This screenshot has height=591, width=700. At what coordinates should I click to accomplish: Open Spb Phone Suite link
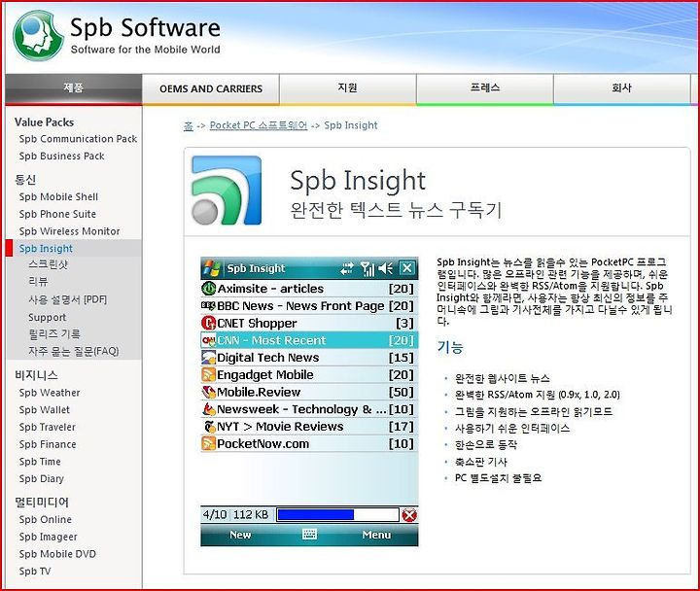[x=57, y=214]
